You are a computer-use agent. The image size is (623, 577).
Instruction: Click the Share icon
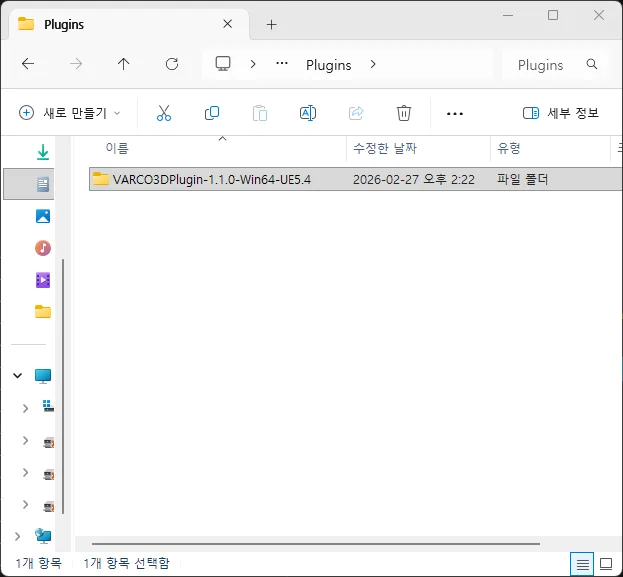pos(356,113)
